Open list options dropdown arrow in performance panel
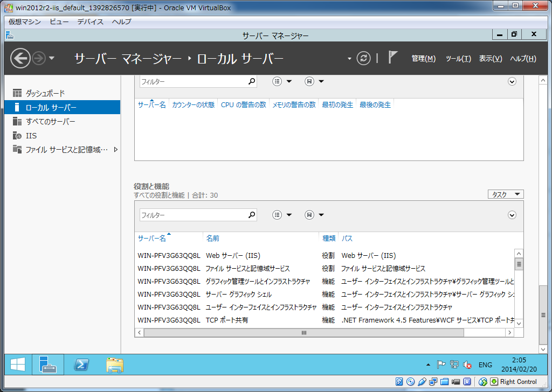 pos(289,81)
